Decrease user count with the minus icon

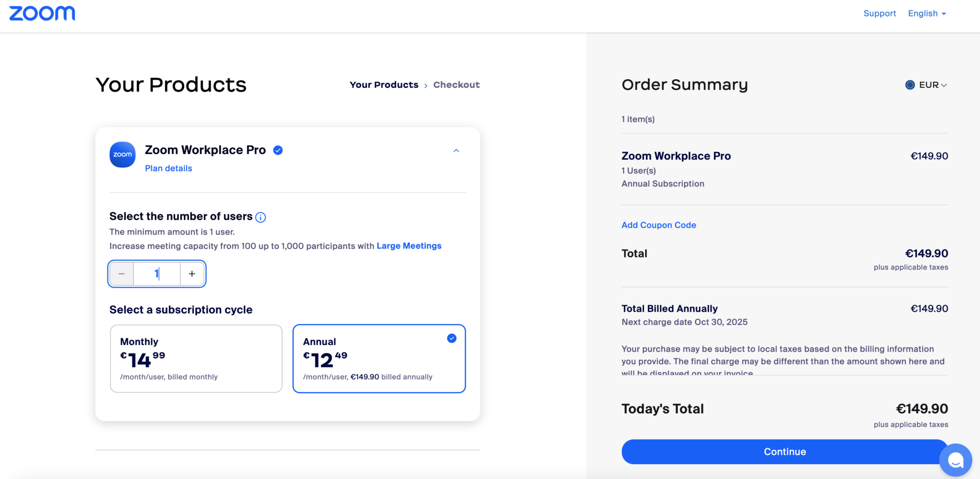(x=122, y=273)
